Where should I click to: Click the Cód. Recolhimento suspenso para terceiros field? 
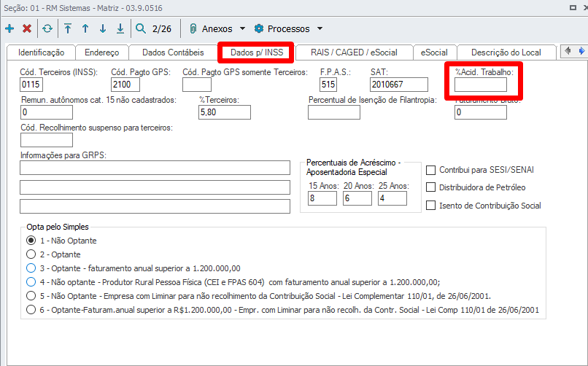point(47,140)
